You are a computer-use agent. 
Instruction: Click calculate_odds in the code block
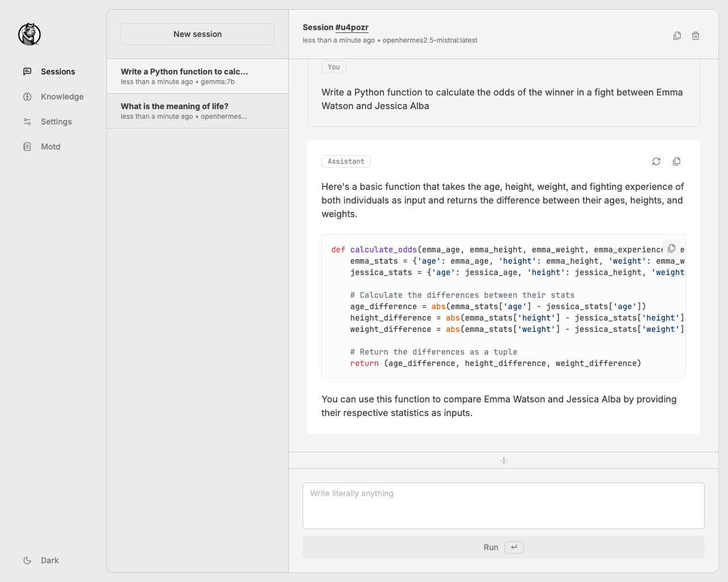(383, 250)
